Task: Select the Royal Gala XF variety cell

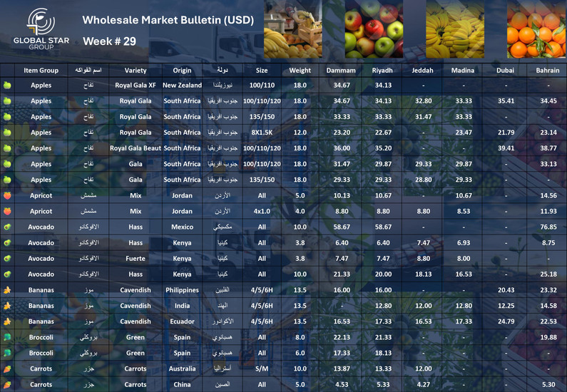Action: pyautogui.click(x=136, y=86)
